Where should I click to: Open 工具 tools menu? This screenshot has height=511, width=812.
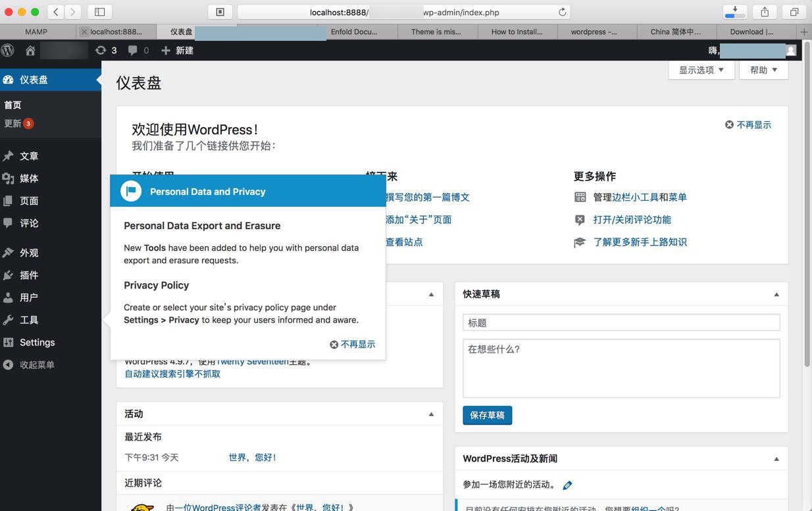(x=51, y=320)
